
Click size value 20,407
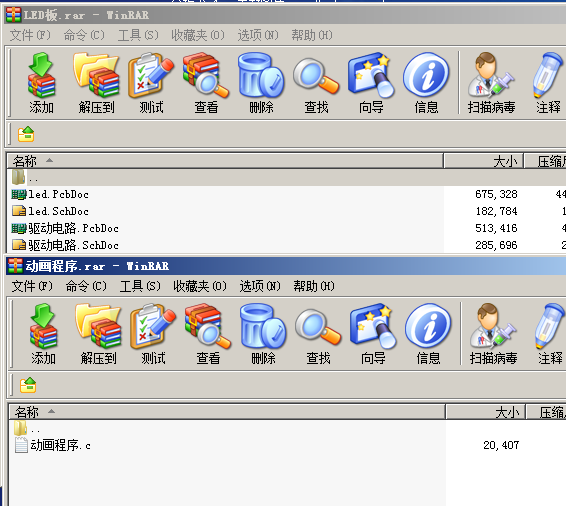501,445
